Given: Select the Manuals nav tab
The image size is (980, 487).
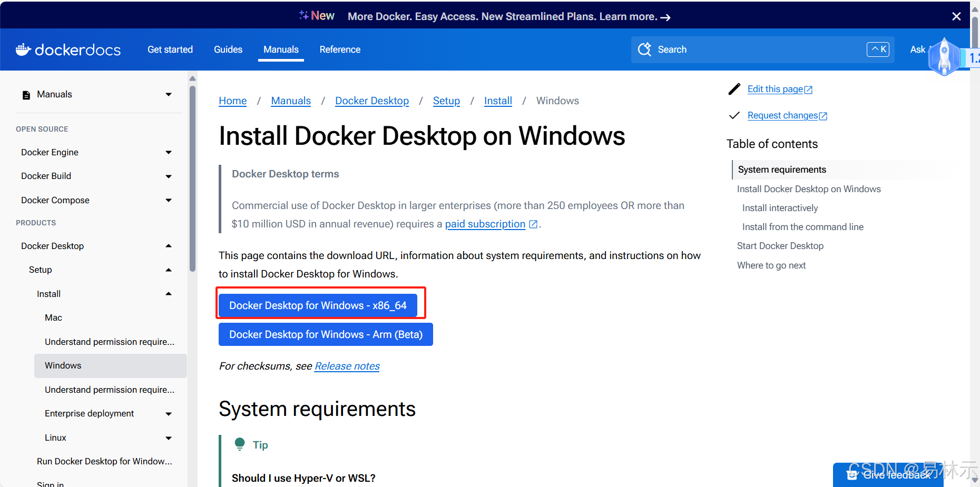Looking at the screenshot, I should point(281,49).
